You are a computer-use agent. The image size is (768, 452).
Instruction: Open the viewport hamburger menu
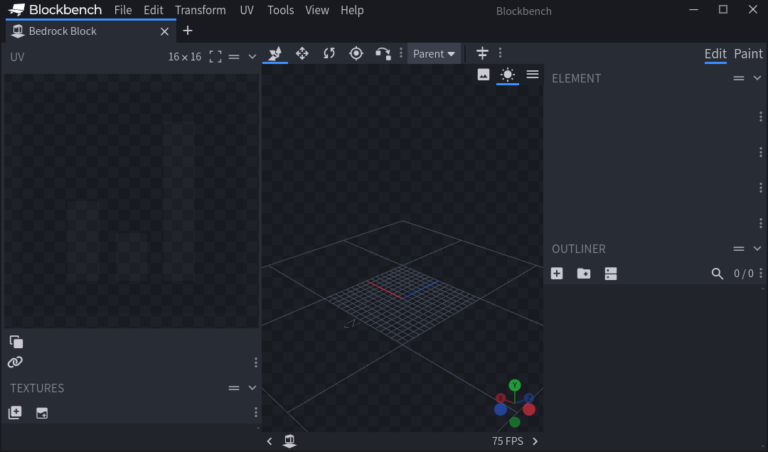(532, 74)
